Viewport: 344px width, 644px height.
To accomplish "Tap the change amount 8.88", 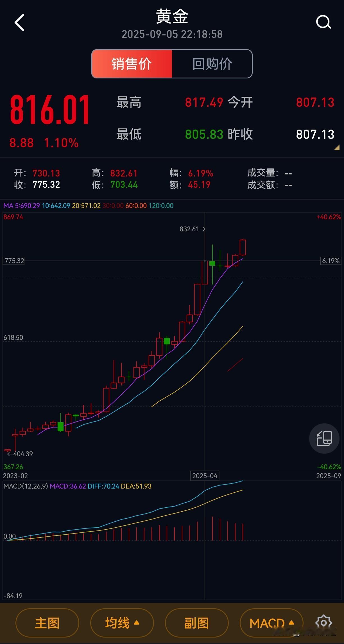I will (22, 143).
